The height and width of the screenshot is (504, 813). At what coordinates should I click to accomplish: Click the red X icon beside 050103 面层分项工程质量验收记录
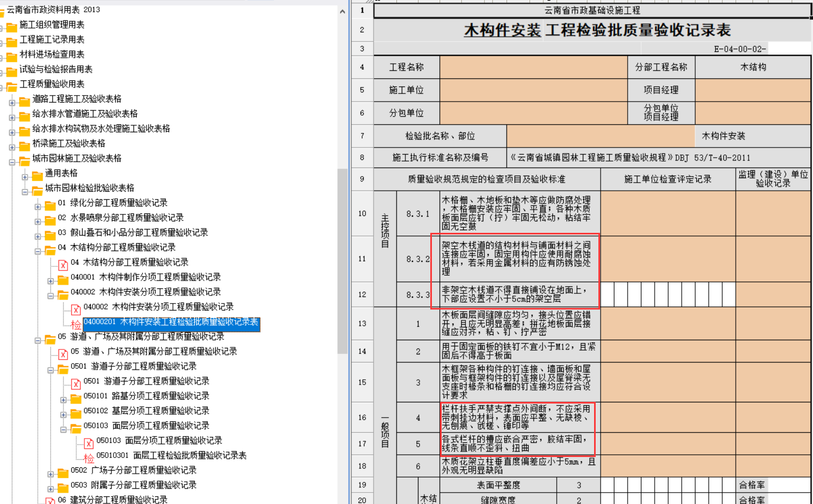click(89, 443)
